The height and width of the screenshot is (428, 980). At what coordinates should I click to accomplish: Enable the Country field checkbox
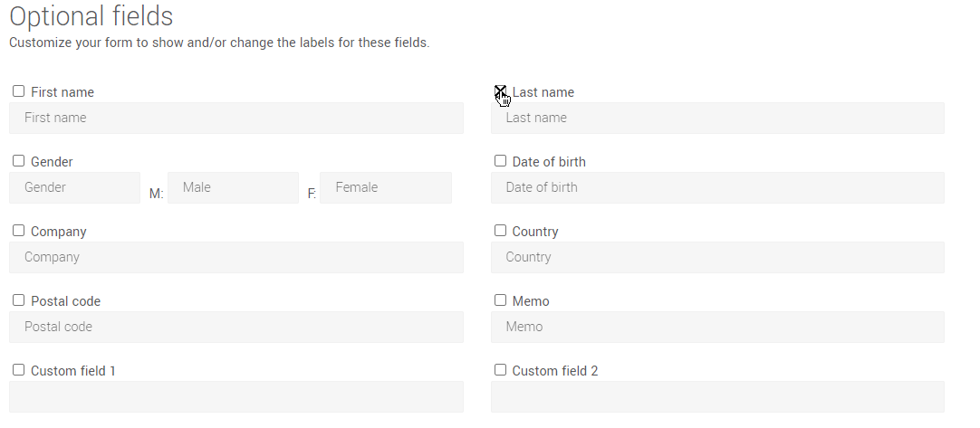[x=500, y=231]
